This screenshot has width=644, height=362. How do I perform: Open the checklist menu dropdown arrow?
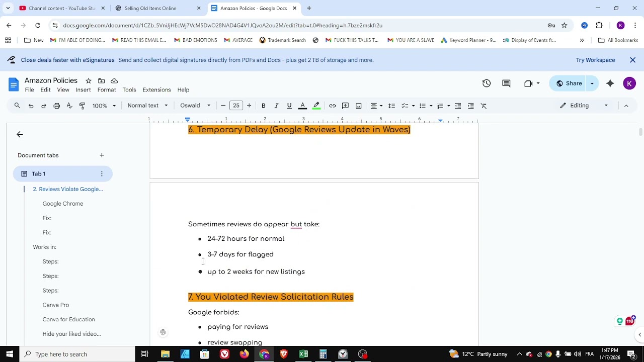pos(413,106)
